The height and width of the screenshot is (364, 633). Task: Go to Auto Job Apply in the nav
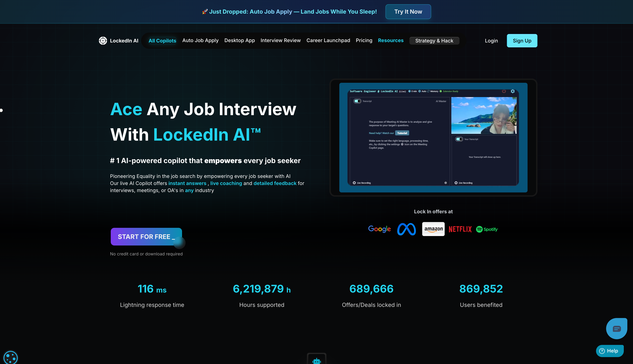pyautogui.click(x=200, y=41)
